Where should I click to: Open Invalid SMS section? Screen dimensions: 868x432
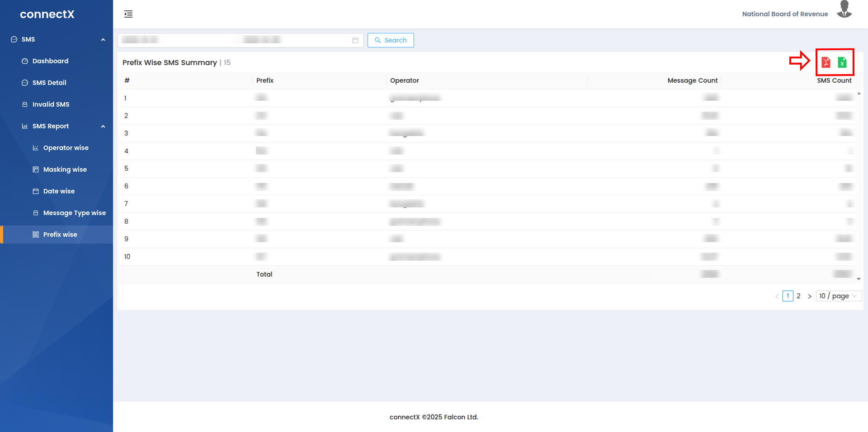pos(51,104)
